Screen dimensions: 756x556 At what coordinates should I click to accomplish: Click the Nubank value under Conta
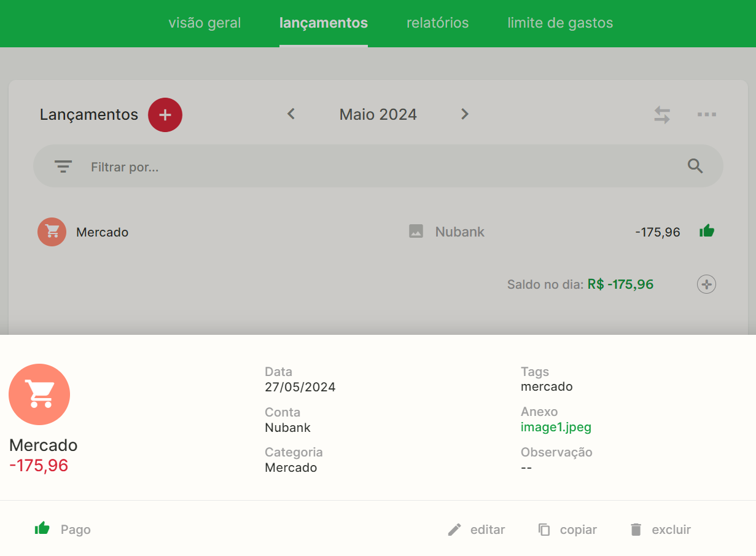pos(288,428)
